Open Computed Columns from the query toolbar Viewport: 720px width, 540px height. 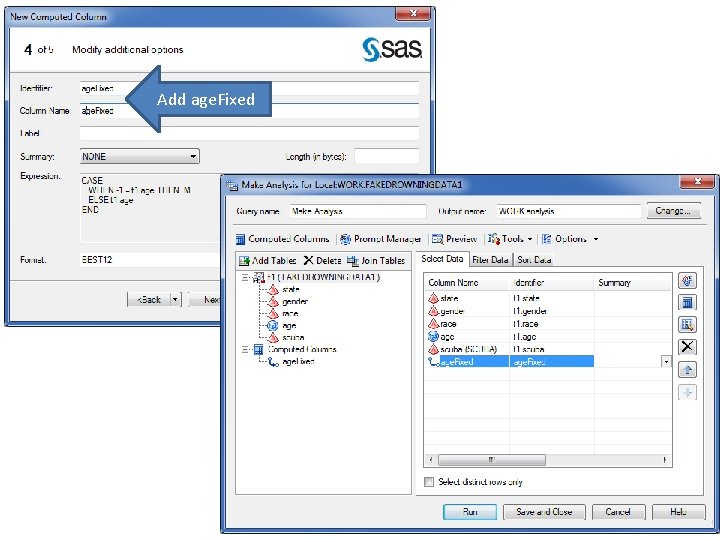[282, 239]
